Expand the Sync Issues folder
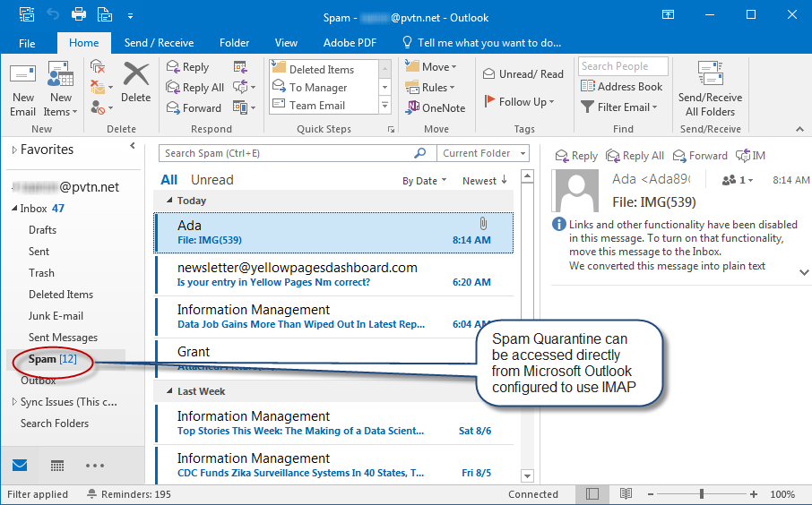This screenshot has width=812, height=505. (x=14, y=401)
